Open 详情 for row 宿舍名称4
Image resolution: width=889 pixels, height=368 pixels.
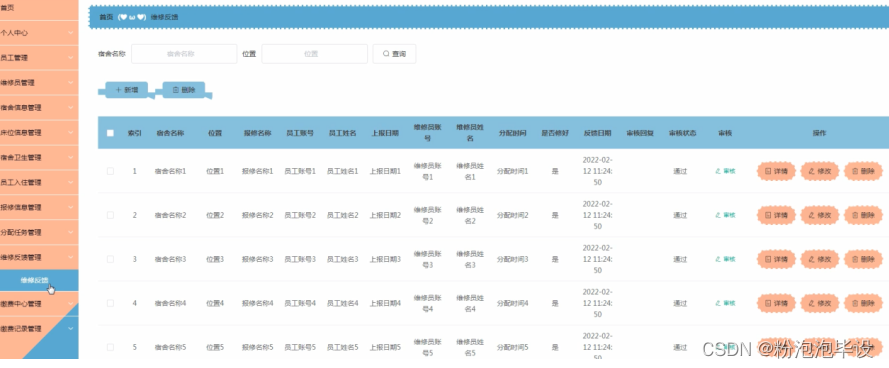776,303
